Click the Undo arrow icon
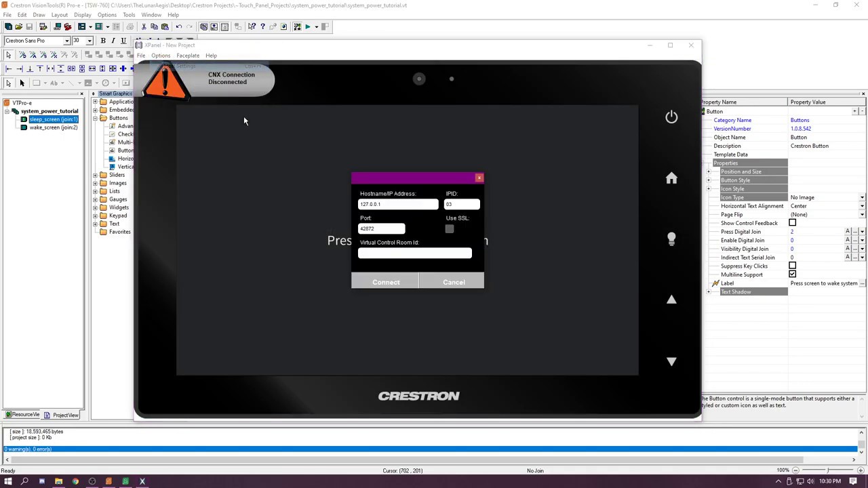 179,26
